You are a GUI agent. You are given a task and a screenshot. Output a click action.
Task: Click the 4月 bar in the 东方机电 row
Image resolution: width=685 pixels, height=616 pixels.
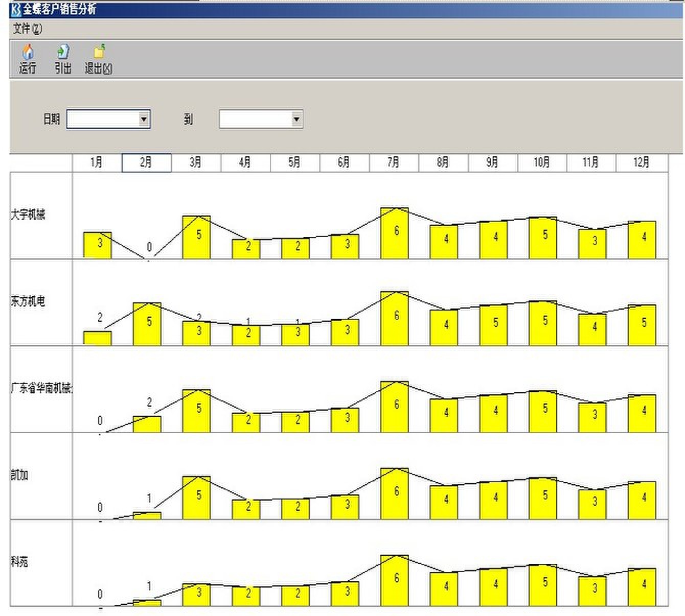246,335
